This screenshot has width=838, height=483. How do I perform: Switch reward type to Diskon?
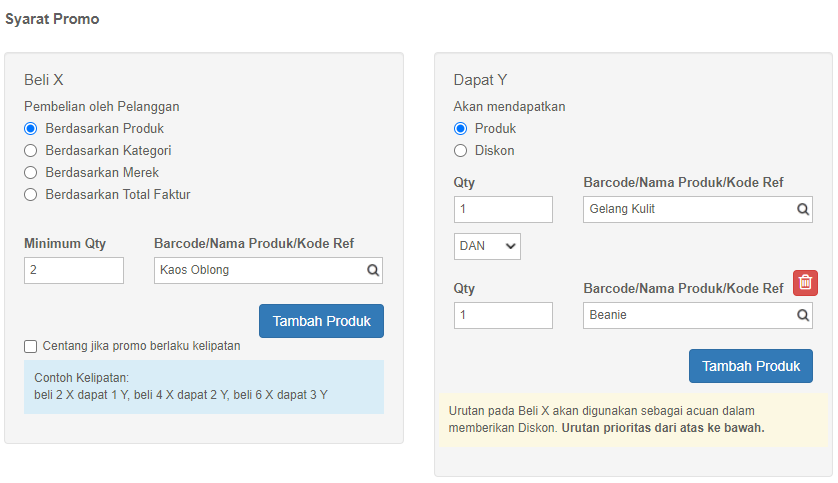[x=460, y=151]
